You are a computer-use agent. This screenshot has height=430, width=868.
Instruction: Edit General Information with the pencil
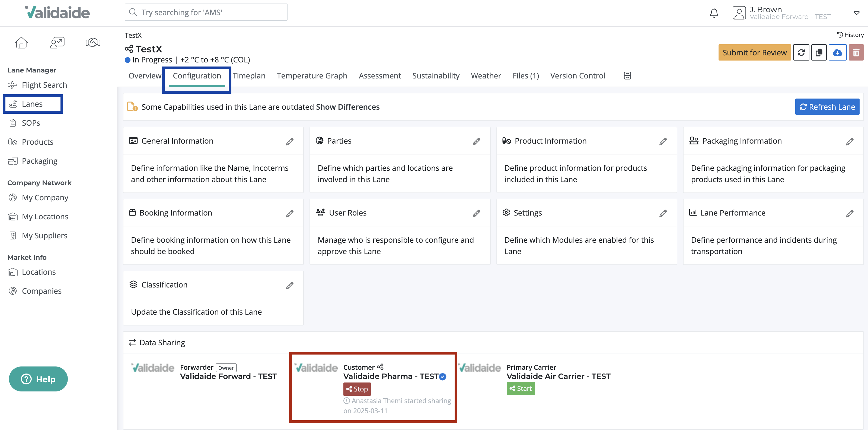[289, 141]
